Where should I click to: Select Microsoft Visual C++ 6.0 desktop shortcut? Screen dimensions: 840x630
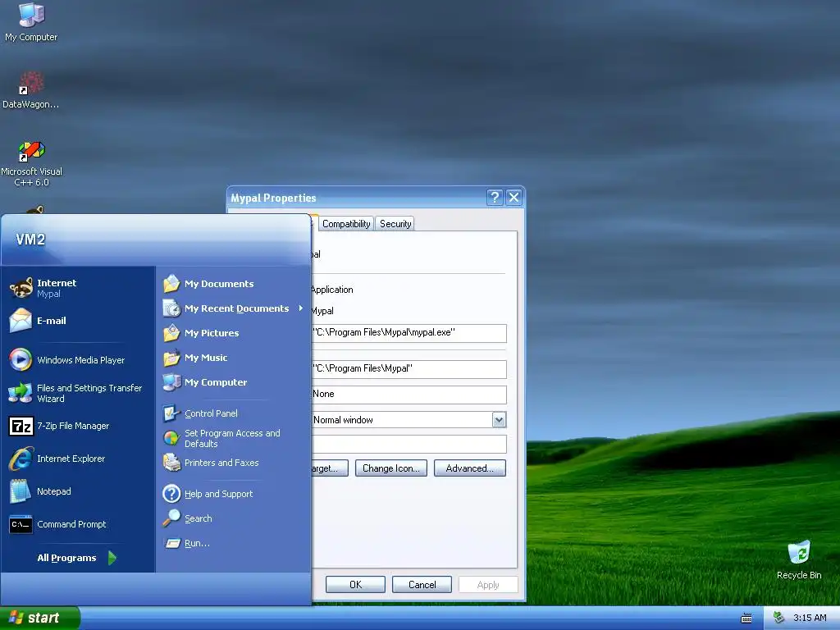[31, 163]
